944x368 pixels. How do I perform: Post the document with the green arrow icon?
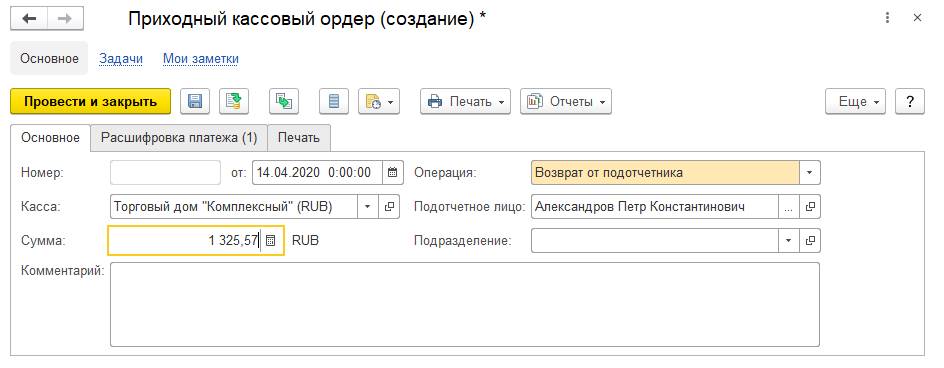pyautogui.click(x=234, y=102)
